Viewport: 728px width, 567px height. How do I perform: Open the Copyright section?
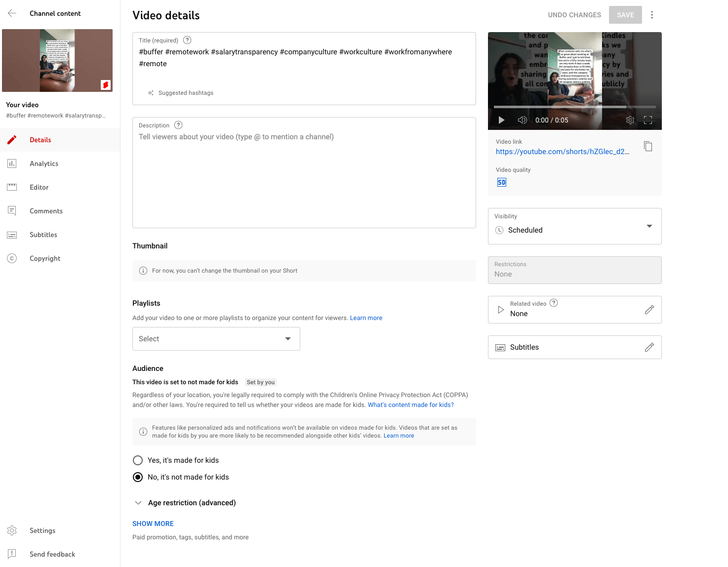point(45,258)
